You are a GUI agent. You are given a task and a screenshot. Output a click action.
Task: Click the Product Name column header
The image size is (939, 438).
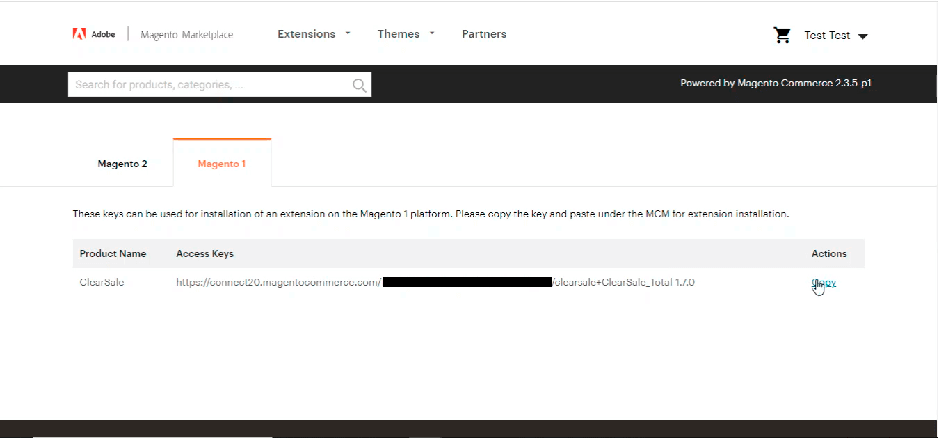[113, 254]
